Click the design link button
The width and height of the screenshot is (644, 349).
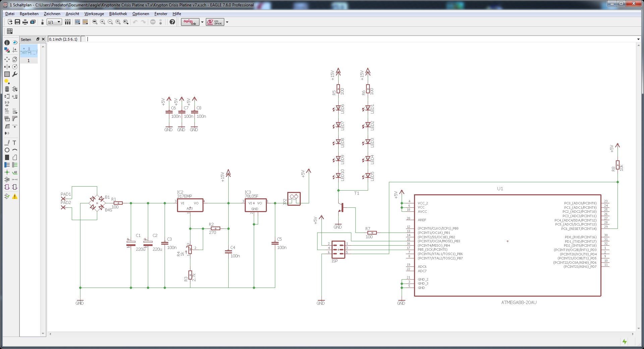point(190,22)
